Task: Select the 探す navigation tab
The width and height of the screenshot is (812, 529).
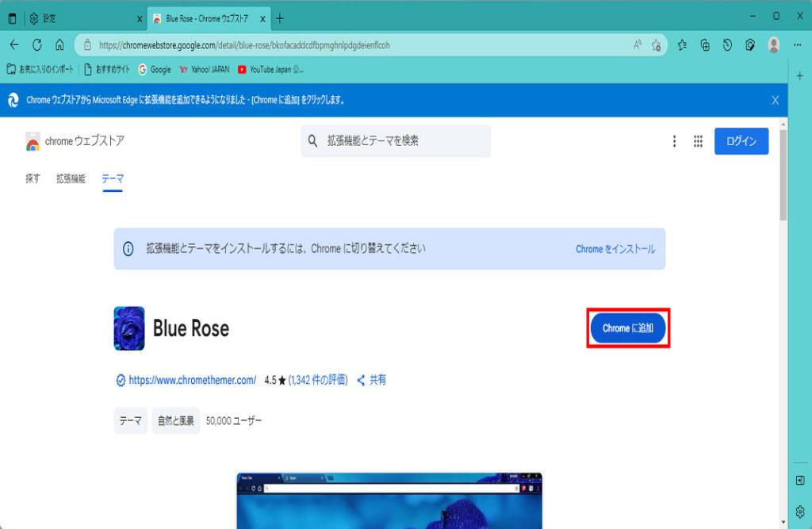Action: click(x=33, y=178)
